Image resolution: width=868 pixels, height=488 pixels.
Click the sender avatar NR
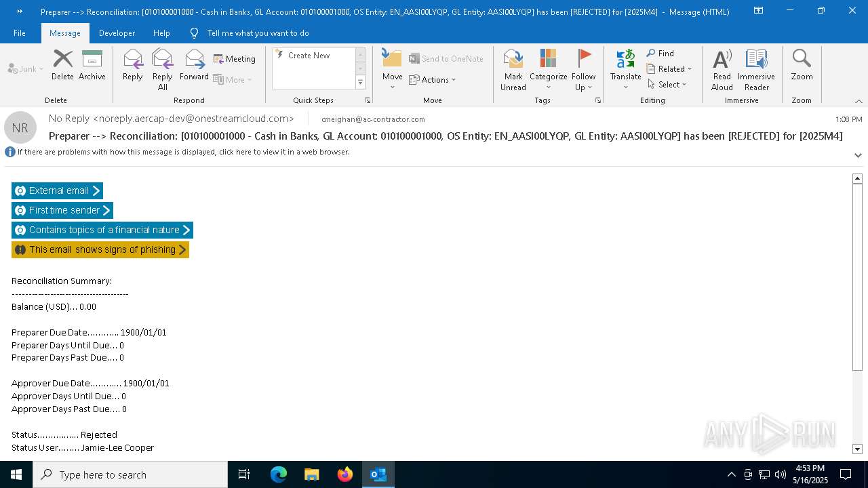pos(20,127)
